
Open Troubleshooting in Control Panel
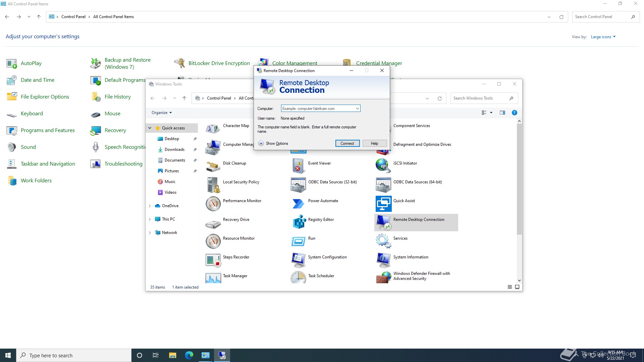[x=123, y=164]
